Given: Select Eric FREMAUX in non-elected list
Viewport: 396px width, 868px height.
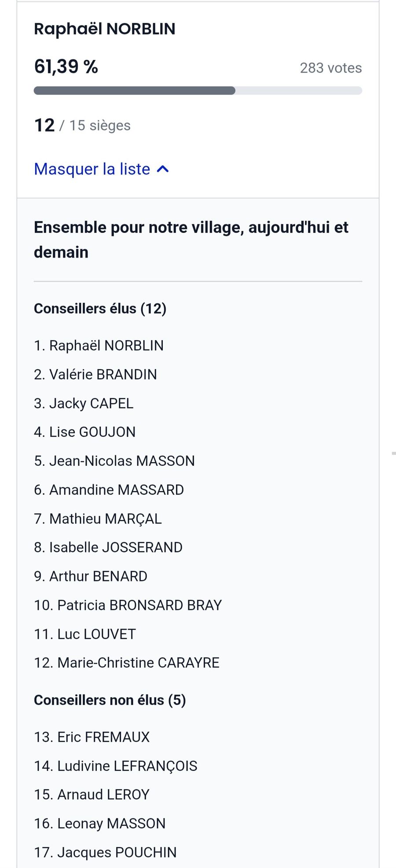Looking at the screenshot, I should tap(92, 737).
